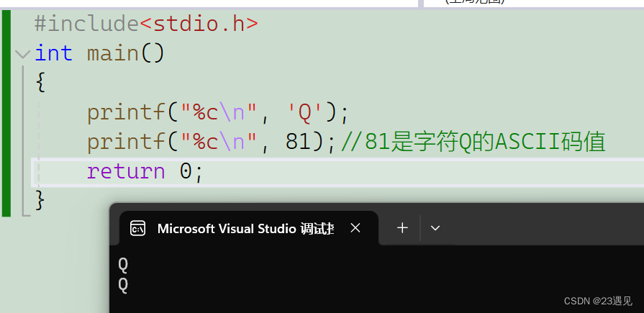Close the debug console tab

355,228
